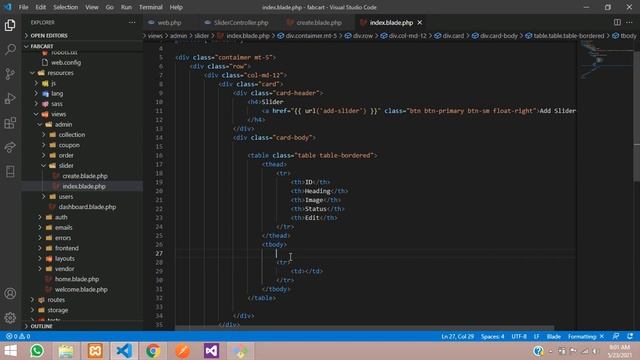640x360 pixels.
Task: Click the UTF-8 encoding setting
Action: point(519,336)
